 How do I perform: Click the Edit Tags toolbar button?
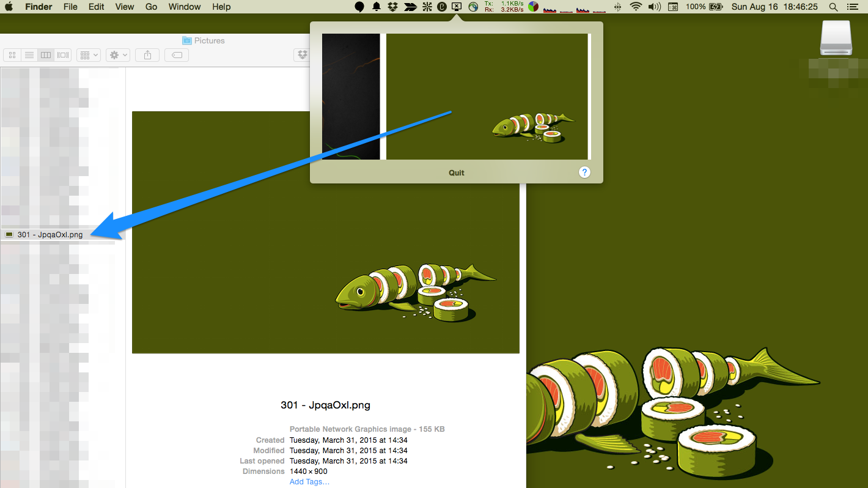pyautogui.click(x=177, y=55)
